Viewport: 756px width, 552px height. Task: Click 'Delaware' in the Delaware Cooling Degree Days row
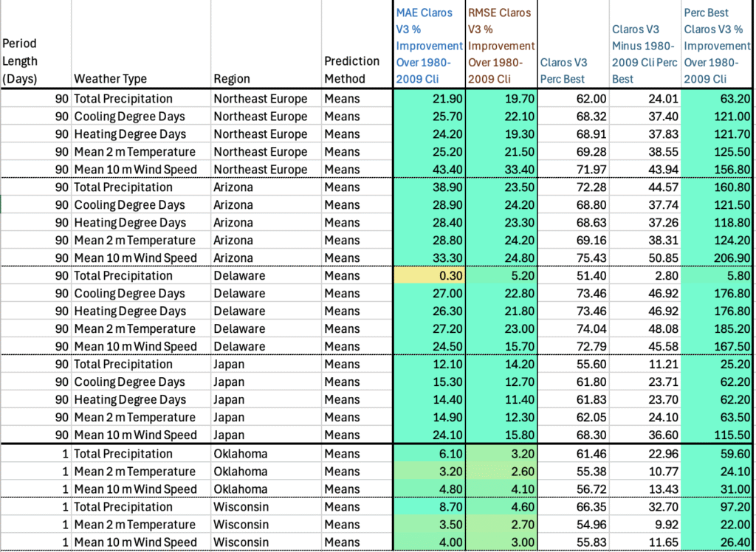pyautogui.click(x=239, y=293)
